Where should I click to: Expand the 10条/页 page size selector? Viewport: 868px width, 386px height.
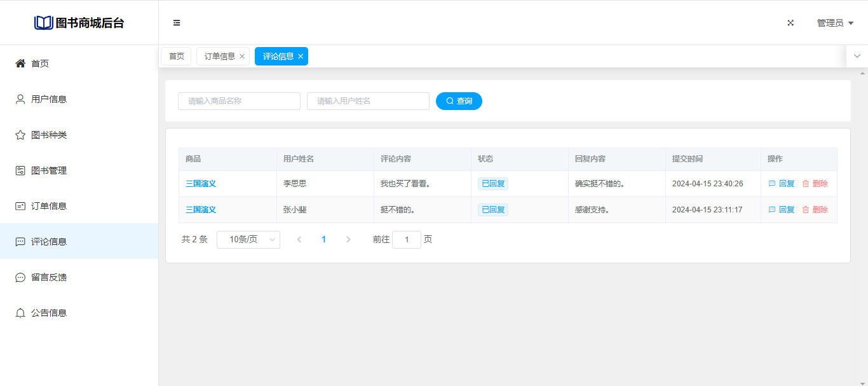pos(248,240)
